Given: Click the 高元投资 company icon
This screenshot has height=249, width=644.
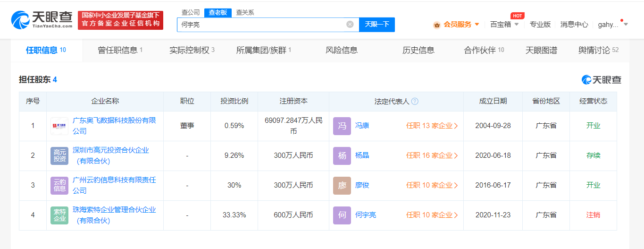Looking at the screenshot, I should pos(59,155).
